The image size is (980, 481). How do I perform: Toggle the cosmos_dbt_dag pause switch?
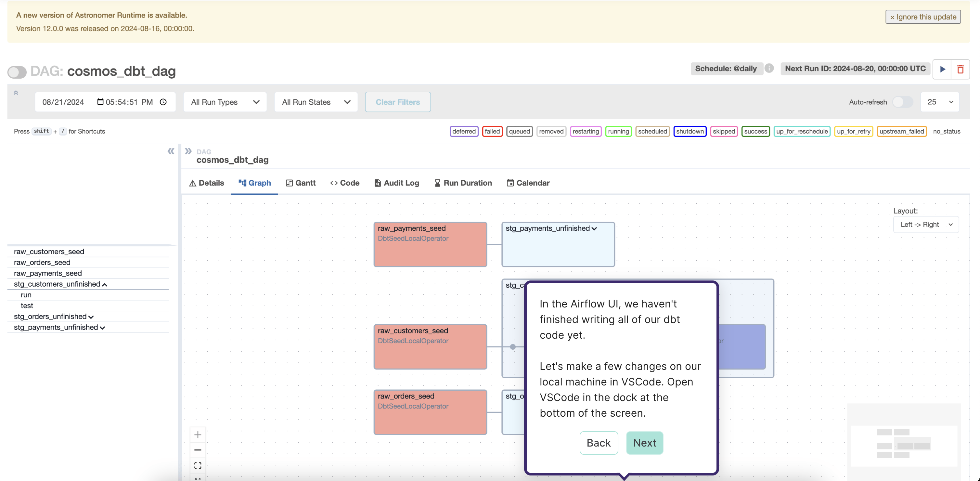coord(17,72)
